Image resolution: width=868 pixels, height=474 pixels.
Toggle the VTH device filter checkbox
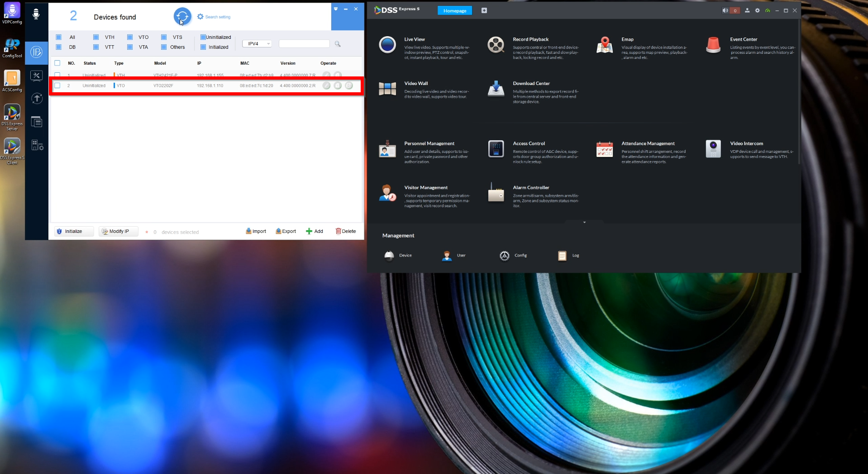(x=96, y=37)
